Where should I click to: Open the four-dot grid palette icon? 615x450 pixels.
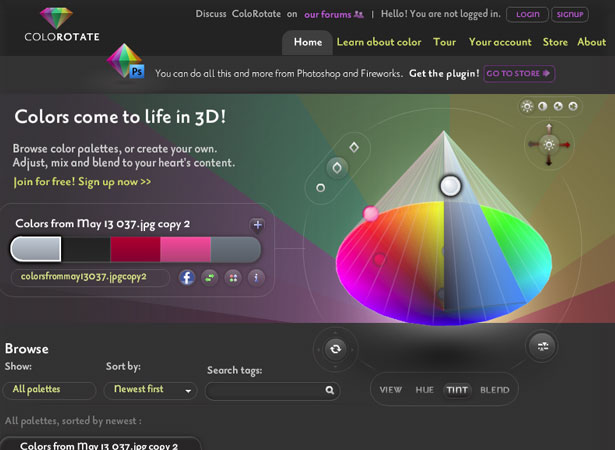(233, 278)
